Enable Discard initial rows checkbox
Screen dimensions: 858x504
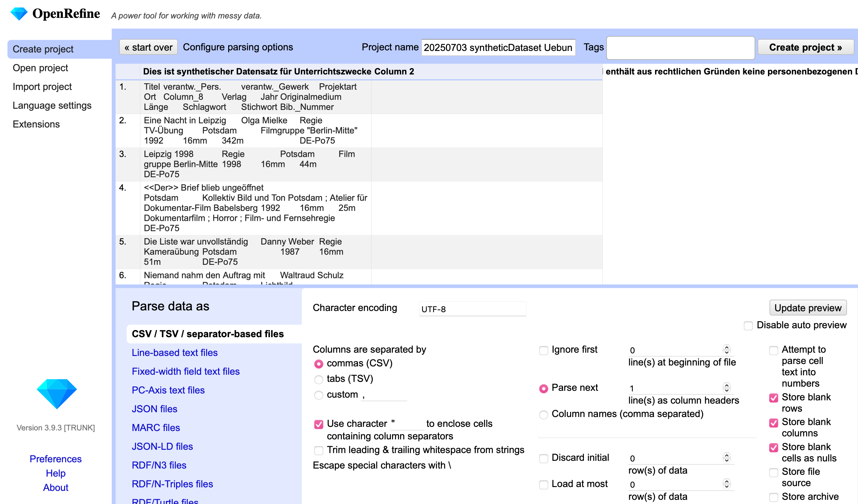coord(544,458)
